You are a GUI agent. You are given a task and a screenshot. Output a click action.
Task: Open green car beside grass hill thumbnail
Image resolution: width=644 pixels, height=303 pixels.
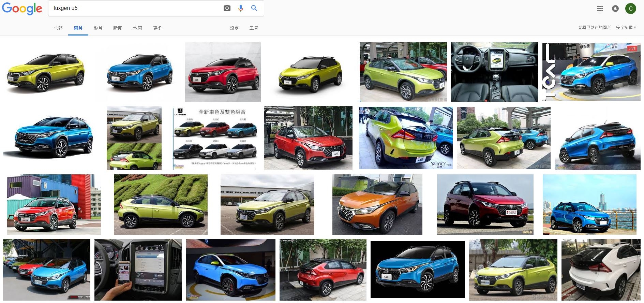161,204
